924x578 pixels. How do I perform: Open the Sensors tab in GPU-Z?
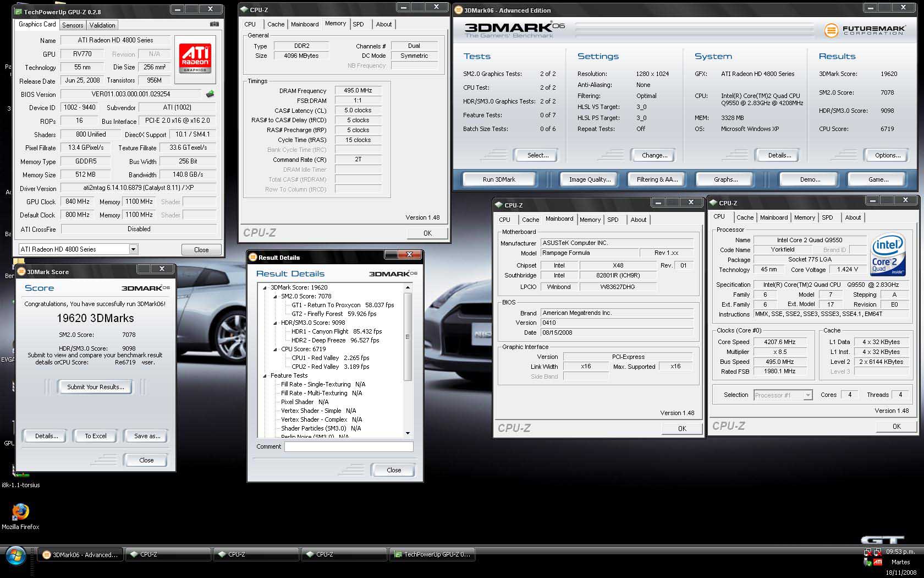click(73, 25)
